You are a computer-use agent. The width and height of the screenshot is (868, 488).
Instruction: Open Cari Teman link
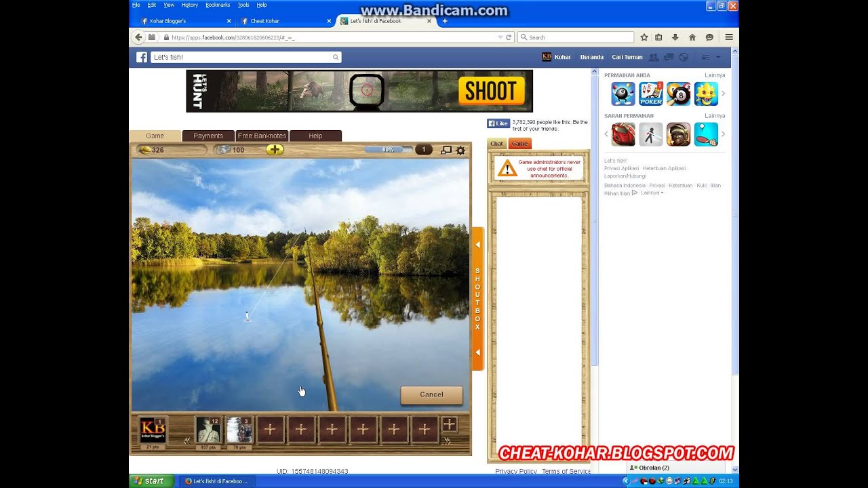coord(627,58)
